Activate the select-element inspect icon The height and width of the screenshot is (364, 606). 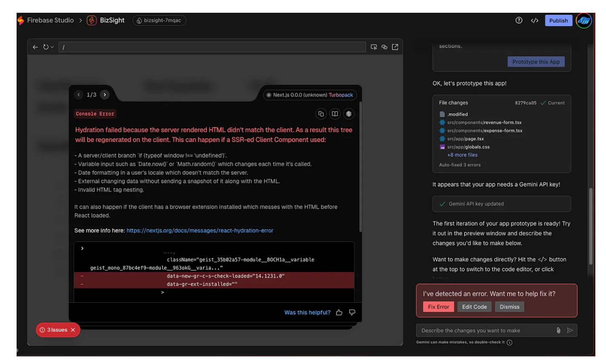(x=374, y=47)
